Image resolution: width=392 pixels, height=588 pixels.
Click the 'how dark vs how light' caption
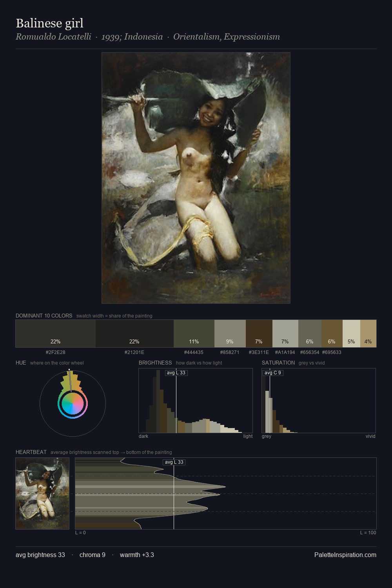point(199,363)
